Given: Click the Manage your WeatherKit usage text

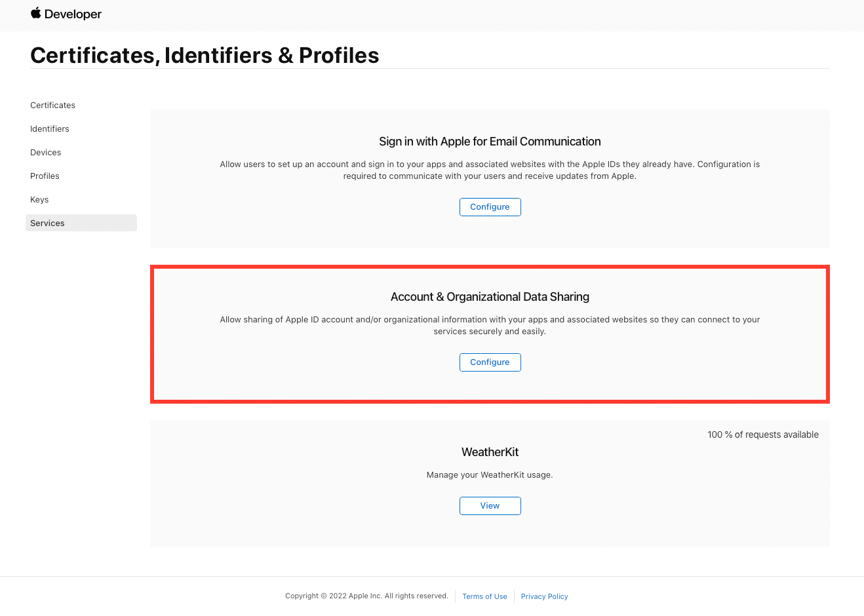Looking at the screenshot, I should 490,474.
